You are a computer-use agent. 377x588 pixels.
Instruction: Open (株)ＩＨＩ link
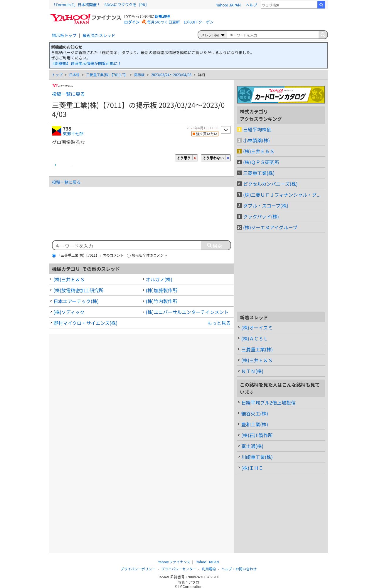click(252, 468)
